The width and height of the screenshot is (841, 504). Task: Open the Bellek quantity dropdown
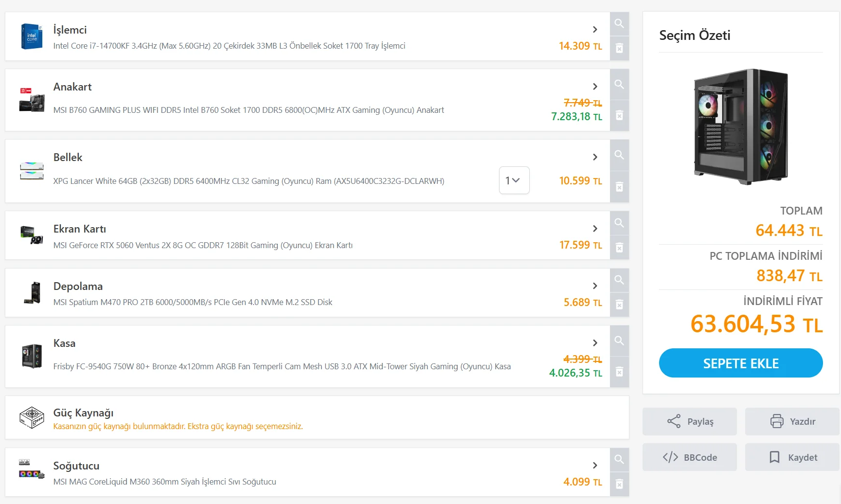[514, 180]
